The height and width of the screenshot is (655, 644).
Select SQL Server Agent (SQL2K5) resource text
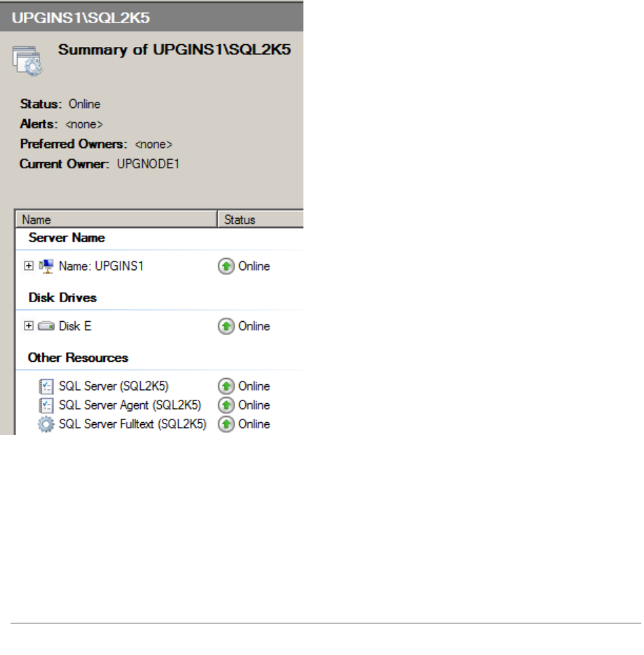coord(130,405)
